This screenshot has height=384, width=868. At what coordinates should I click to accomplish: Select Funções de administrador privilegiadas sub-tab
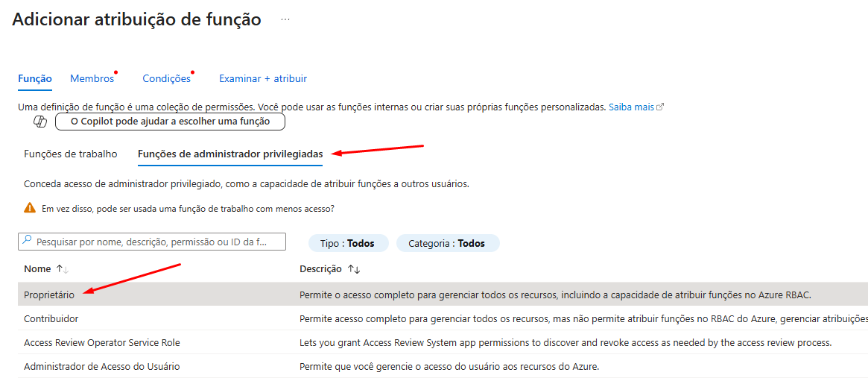pos(230,154)
